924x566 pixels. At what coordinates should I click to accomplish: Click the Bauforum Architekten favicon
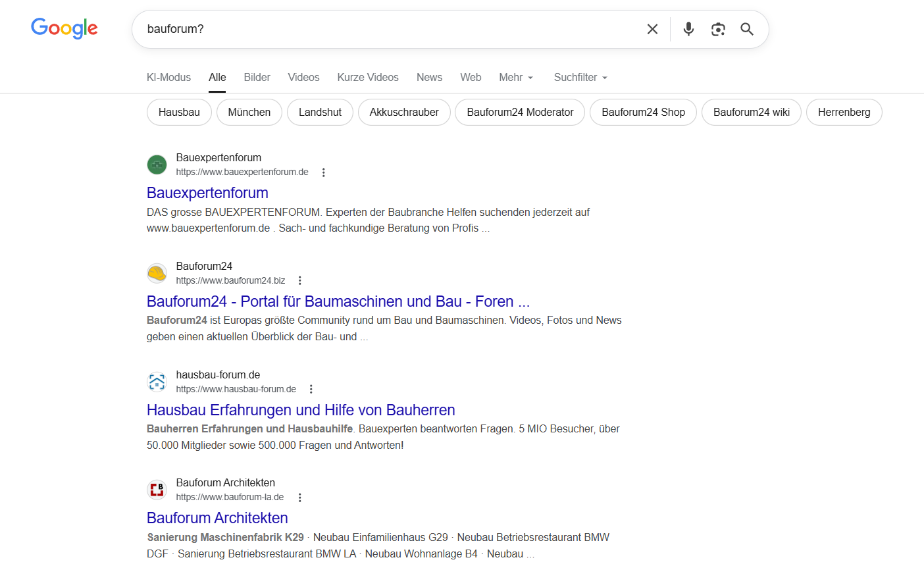pyautogui.click(x=157, y=490)
